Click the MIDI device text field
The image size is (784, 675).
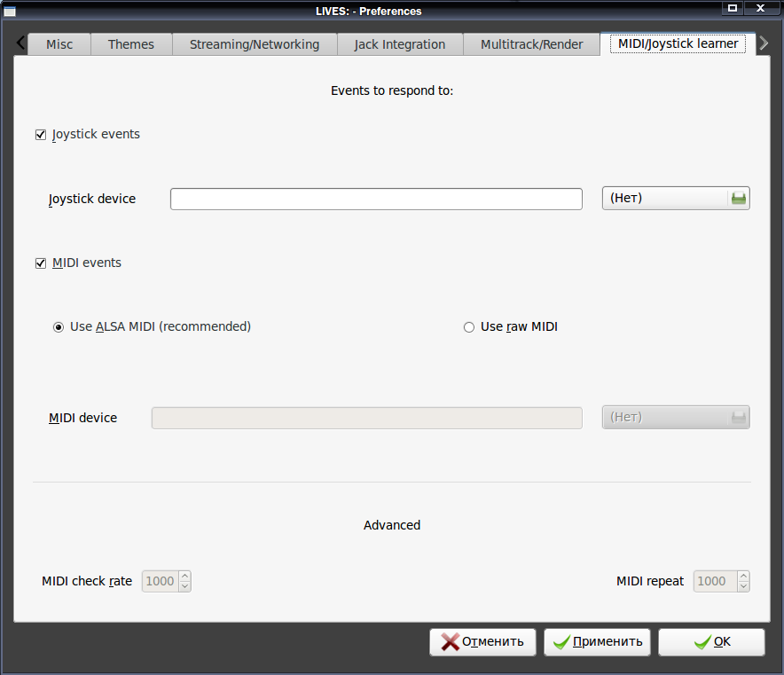[x=367, y=418]
